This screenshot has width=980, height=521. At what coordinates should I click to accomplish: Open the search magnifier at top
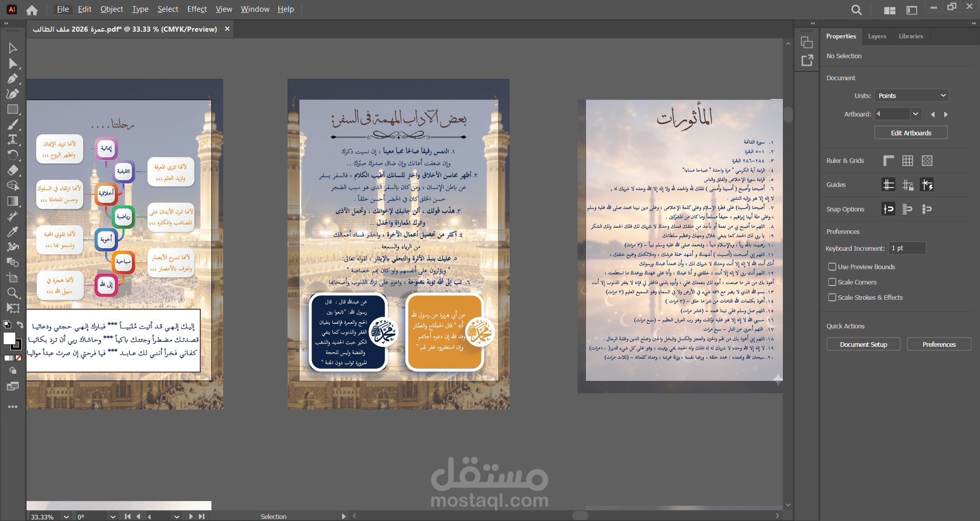pos(856,10)
